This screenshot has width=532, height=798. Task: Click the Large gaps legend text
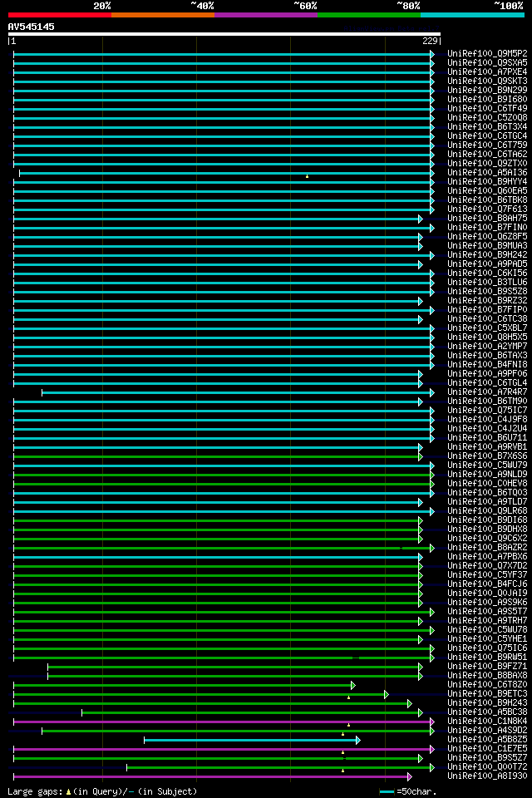pyautogui.click(x=102, y=792)
